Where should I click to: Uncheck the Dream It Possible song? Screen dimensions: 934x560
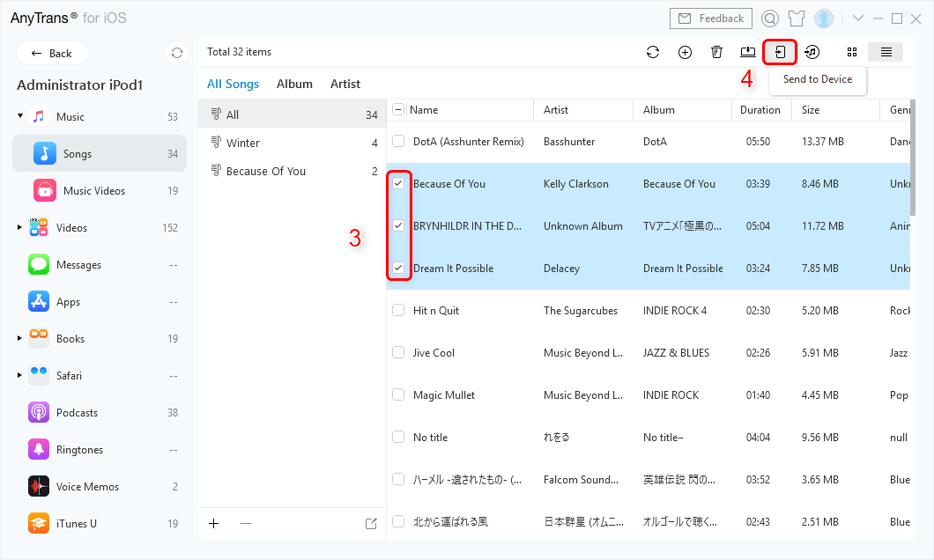point(398,268)
